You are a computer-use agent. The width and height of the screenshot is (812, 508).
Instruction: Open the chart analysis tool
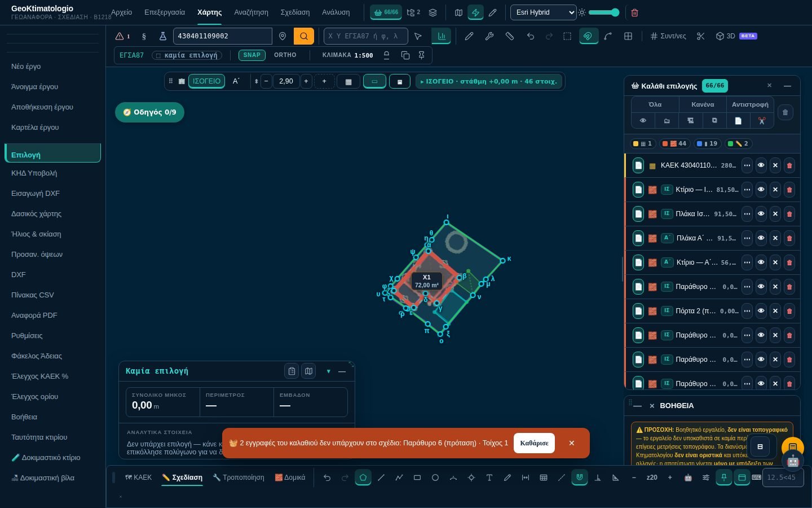442,36
